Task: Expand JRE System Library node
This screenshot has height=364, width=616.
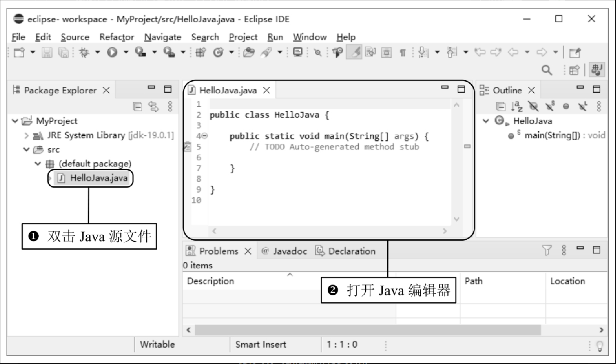Action: click(26, 136)
